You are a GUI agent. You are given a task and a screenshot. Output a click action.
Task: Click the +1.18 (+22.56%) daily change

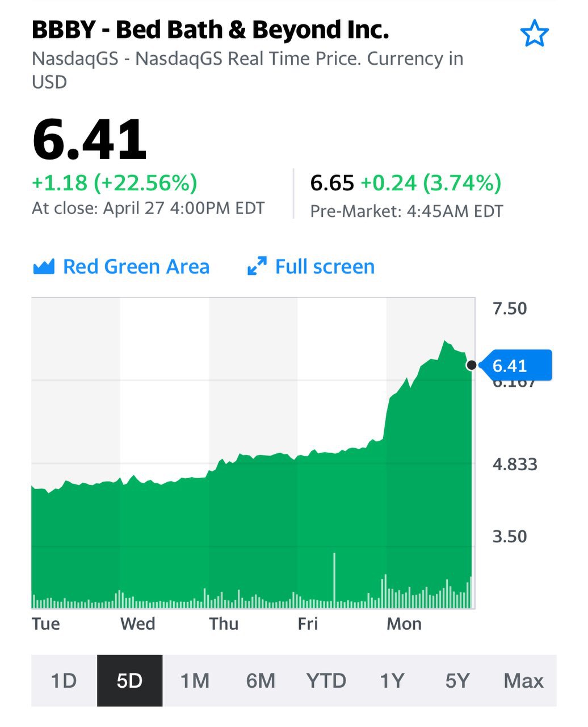click(x=115, y=183)
